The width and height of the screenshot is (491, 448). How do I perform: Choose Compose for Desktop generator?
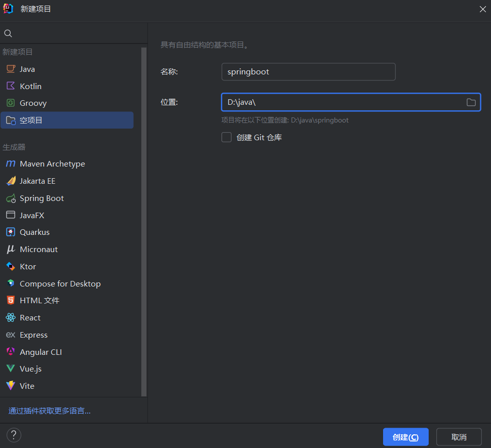click(x=67, y=283)
